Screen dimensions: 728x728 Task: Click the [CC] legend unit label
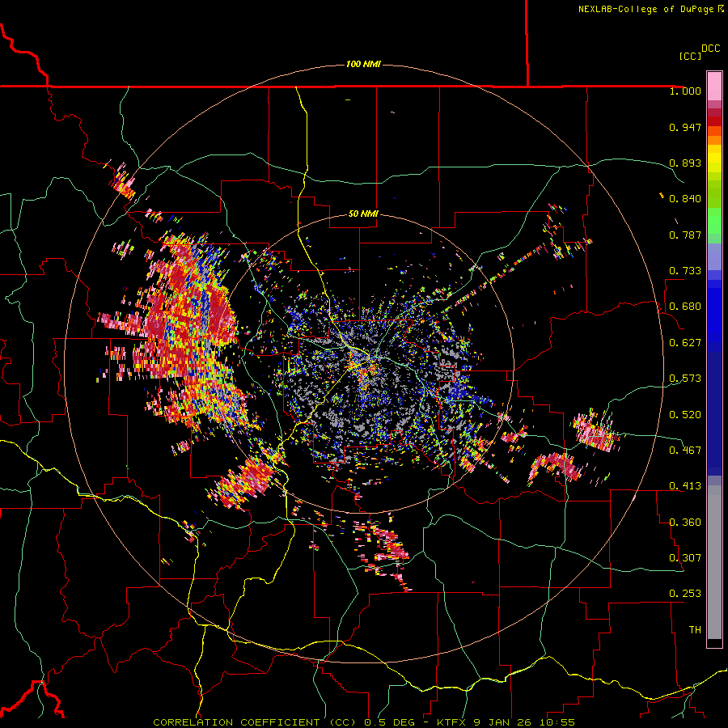point(690,56)
